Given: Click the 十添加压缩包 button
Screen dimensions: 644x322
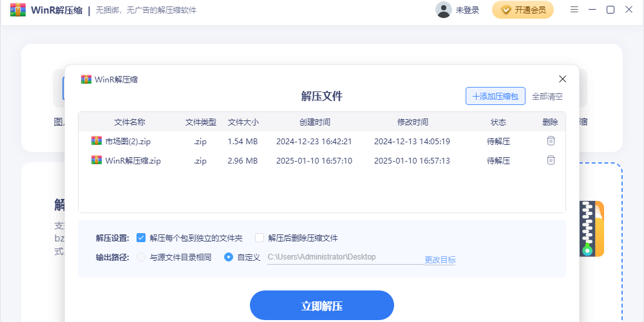Looking at the screenshot, I should [495, 96].
